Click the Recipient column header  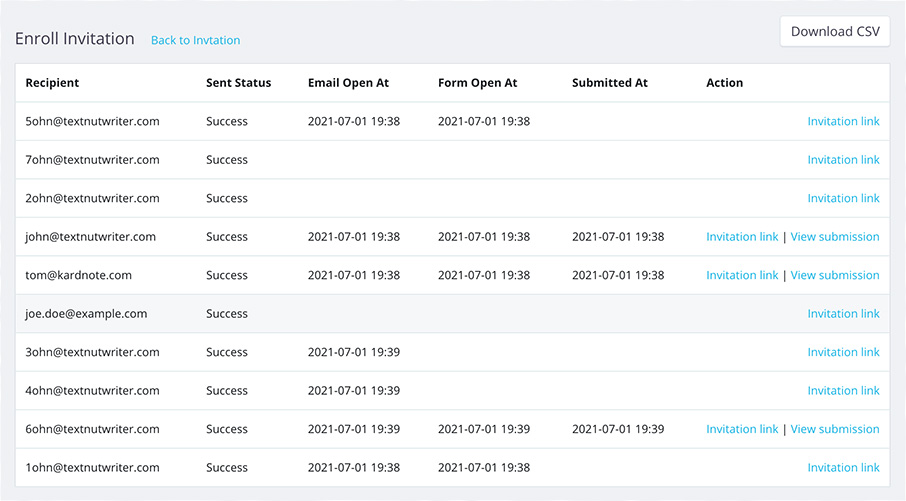click(52, 83)
